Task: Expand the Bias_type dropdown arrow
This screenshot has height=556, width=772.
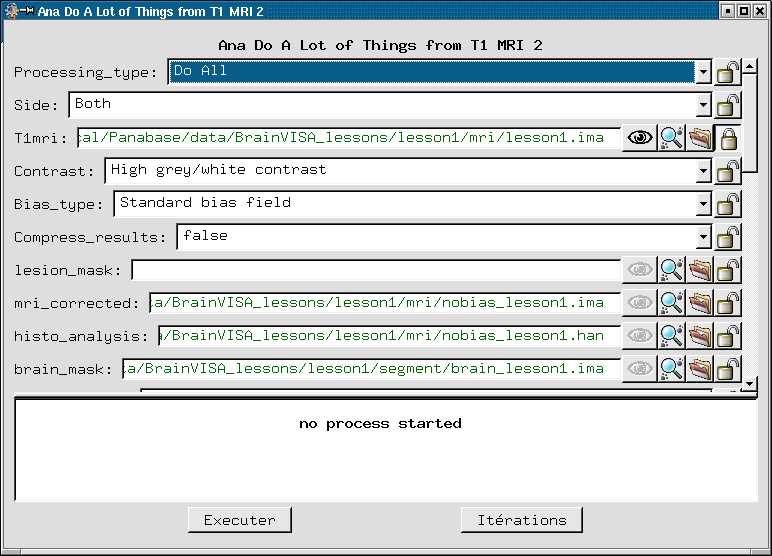Action: (703, 204)
